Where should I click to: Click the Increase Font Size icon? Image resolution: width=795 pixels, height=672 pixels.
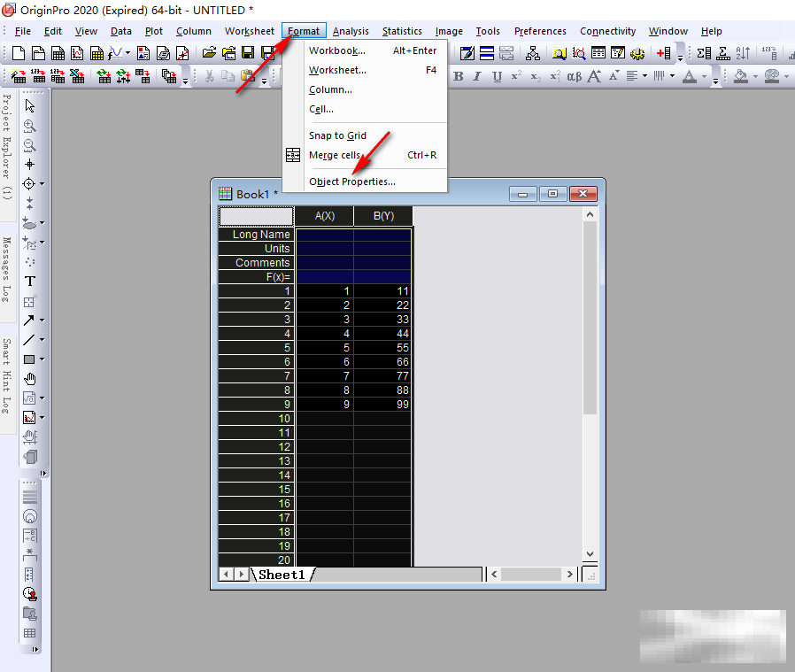[594, 76]
